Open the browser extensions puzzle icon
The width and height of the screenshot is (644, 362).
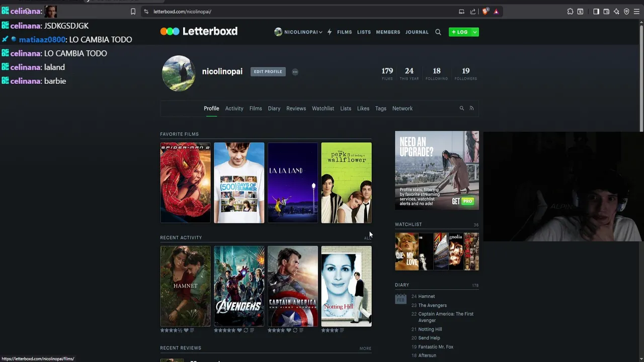[570, 12]
